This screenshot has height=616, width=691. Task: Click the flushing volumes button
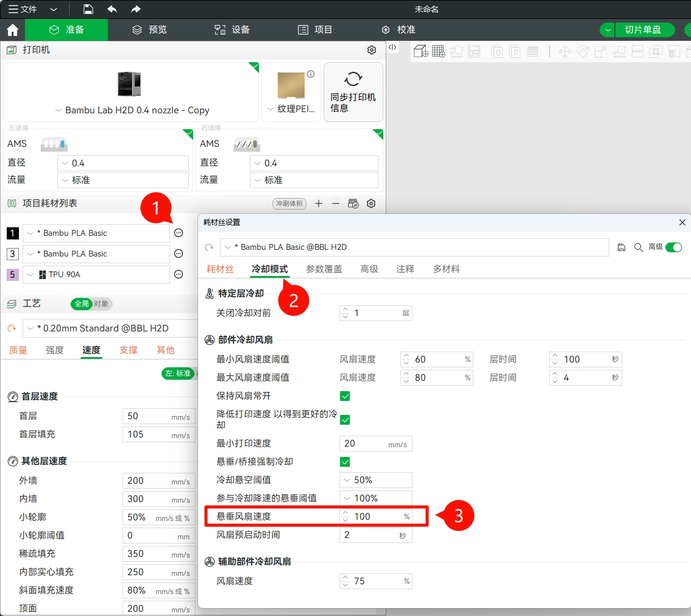[289, 204]
